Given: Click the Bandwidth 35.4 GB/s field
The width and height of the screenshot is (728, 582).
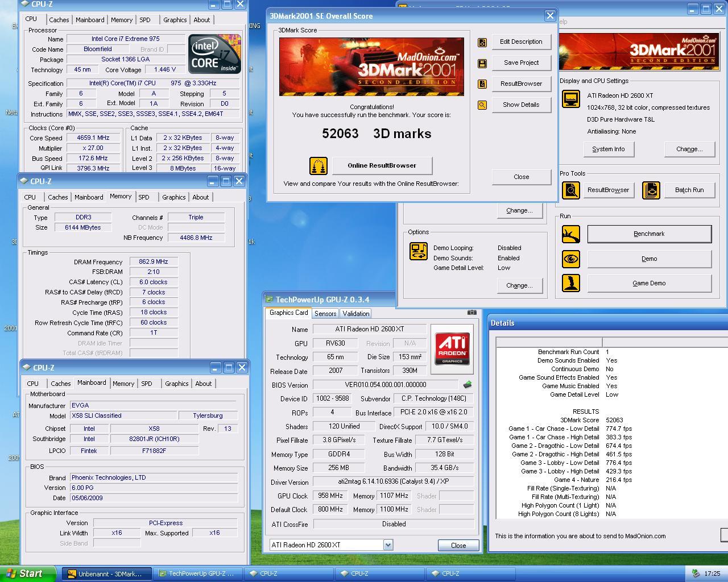Looking at the screenshot, I should [x=444, y=468].
